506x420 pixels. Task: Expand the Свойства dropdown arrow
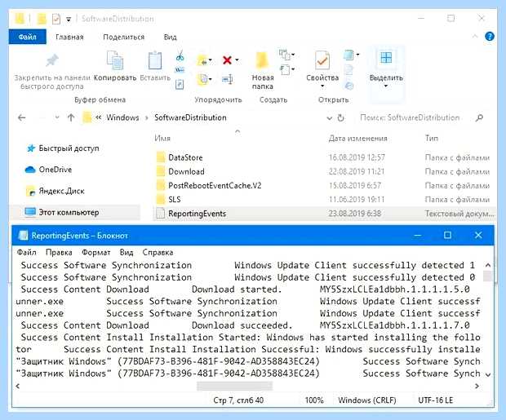(322, 86)
